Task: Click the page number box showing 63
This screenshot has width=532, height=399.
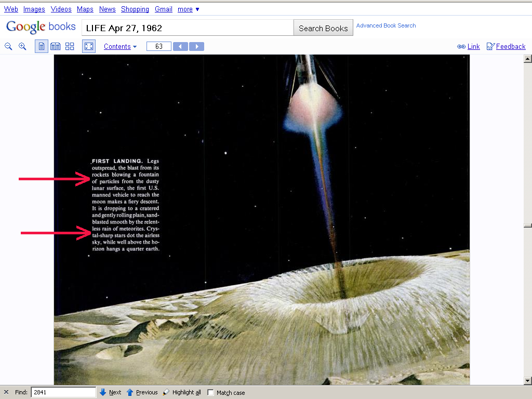Action: [159, 46]
